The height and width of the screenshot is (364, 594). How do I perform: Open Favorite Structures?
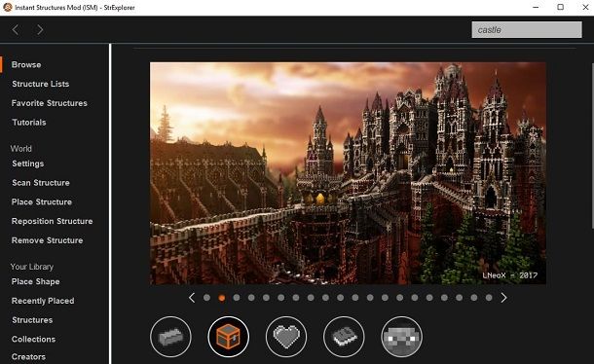coord(50,103)
